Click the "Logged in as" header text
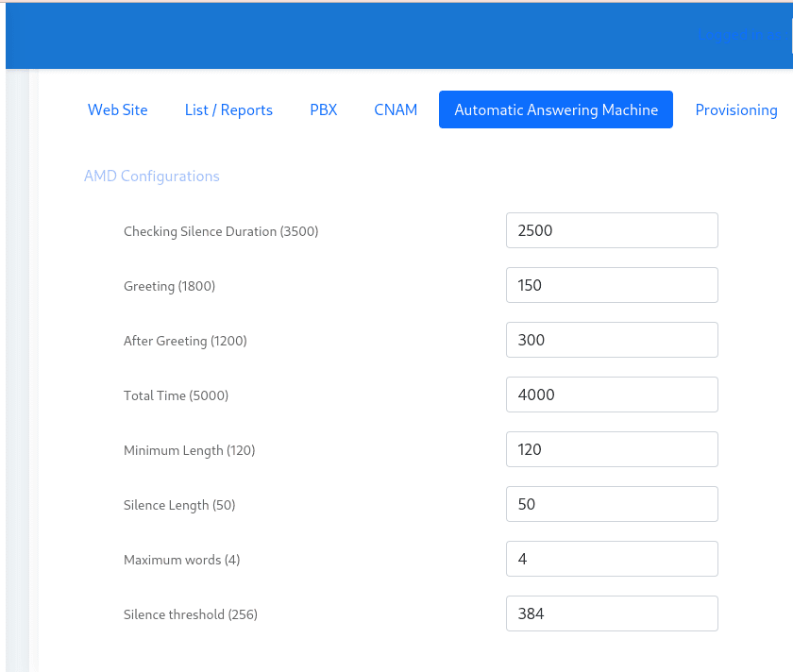The width and height of the screenshot is (793, 672). pos(740,35)
